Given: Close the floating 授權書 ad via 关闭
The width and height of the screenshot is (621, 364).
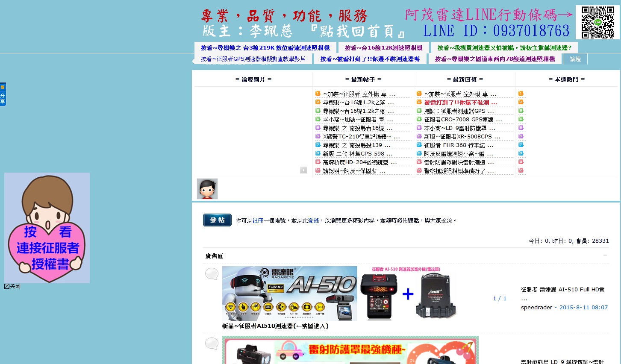Looking at the screenshot, I should [x=12, y=286].
